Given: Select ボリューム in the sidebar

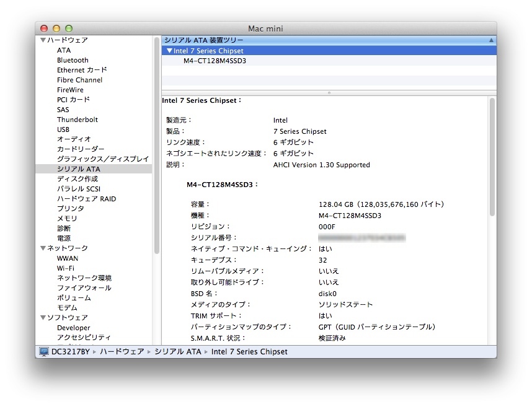Looking at the screenshot, I should coord(74,298).
